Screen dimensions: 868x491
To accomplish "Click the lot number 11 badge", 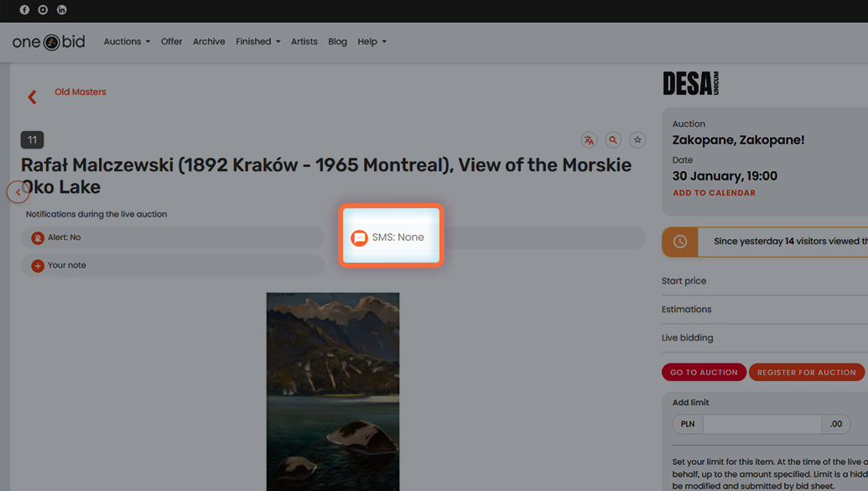I will [32, 140].
